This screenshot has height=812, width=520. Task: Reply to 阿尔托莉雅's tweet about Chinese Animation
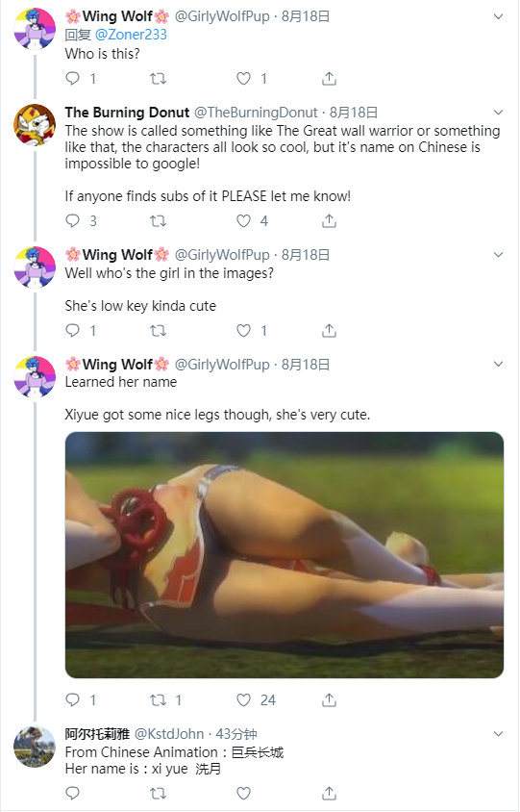73,793
